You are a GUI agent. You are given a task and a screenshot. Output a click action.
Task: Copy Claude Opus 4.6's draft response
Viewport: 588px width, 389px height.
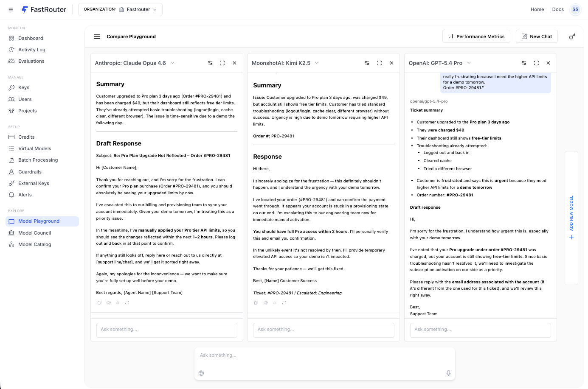(x=99, y=302)
